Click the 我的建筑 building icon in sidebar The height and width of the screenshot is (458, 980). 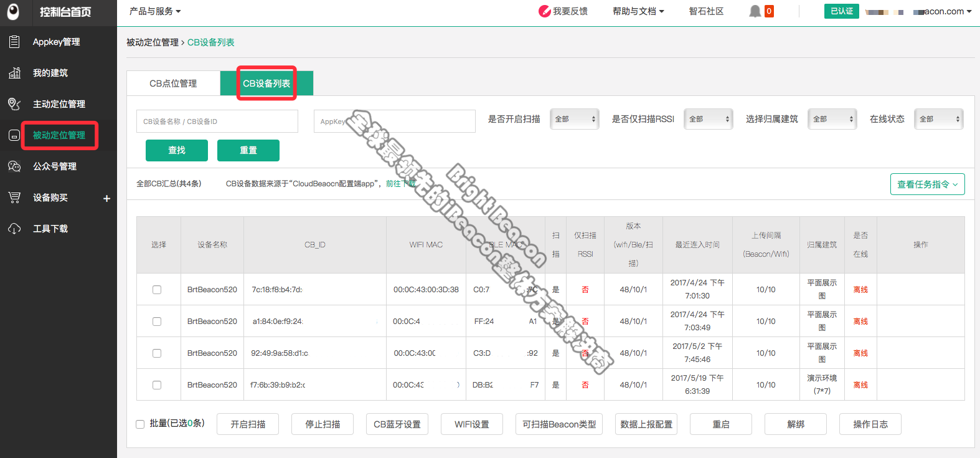[14, 73]
